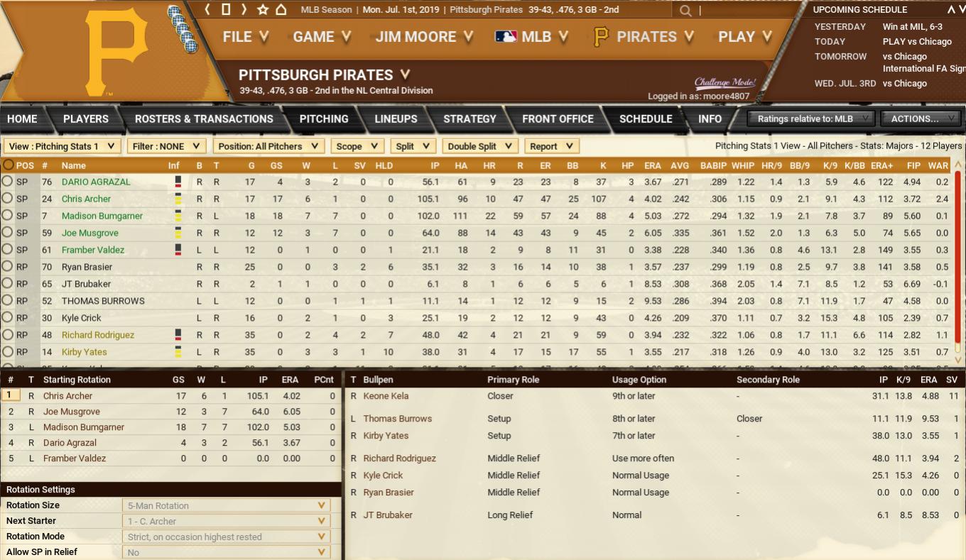Open the Position: All Pitchers dropdown
Viewport: 966px width, 560px height.
point(268,146)
